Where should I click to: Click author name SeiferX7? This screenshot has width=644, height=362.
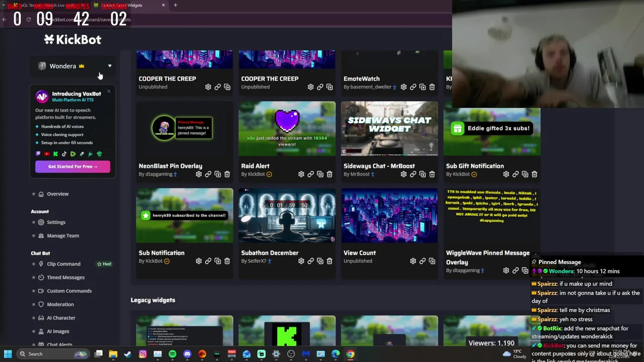click(x=257, y=261)
